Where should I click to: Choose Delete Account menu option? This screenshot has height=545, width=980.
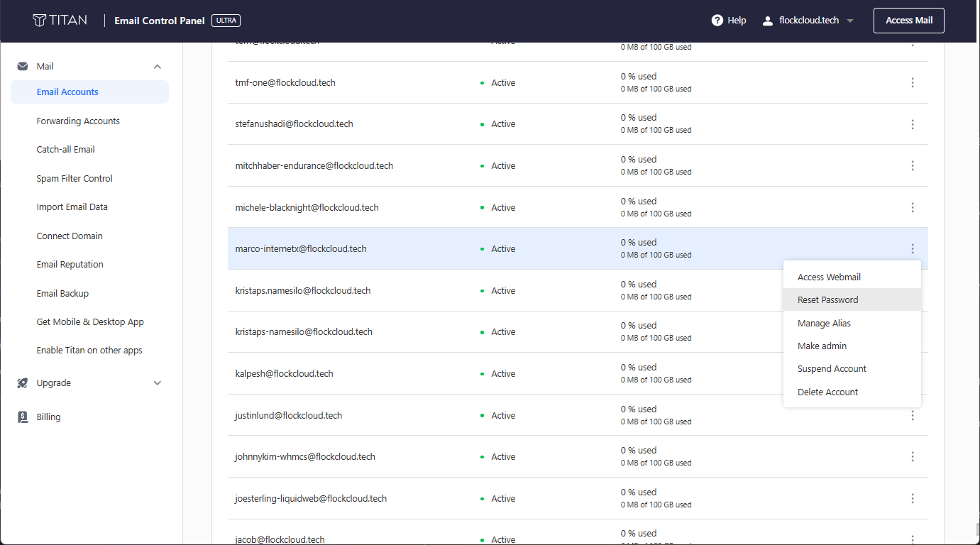pos(852,392)
